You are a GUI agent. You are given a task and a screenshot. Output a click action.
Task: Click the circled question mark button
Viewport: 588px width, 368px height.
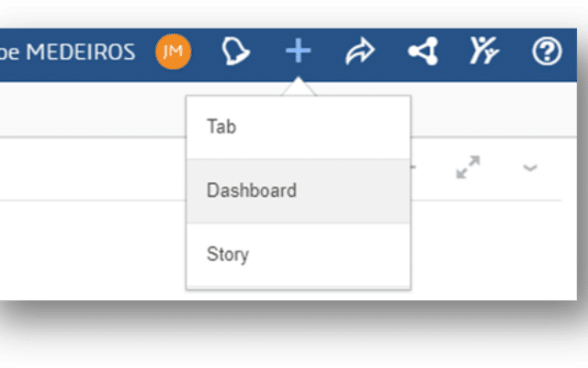tap(547, 52)
